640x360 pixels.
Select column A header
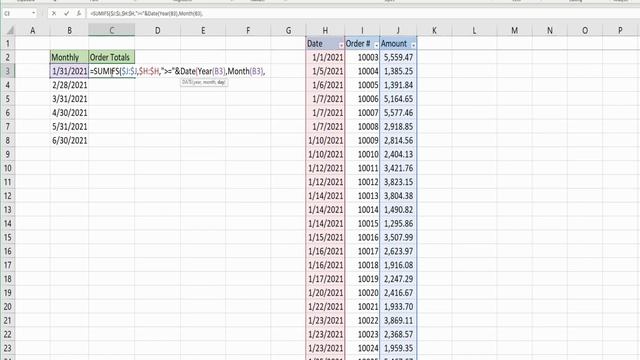[33, 30]
